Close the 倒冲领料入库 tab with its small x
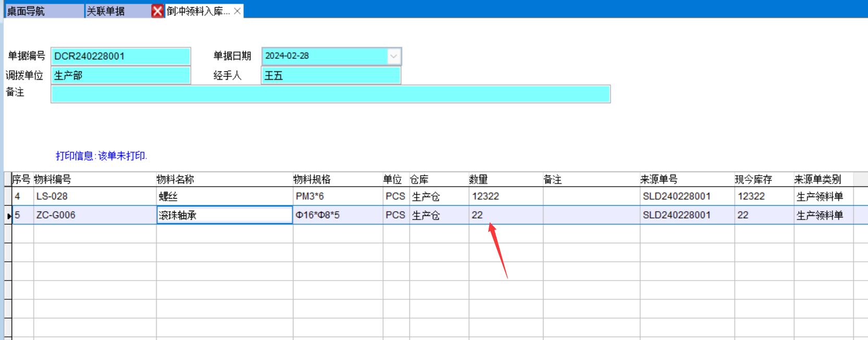The height and width of the screenshot is (340, 868). tap(238, 11)
